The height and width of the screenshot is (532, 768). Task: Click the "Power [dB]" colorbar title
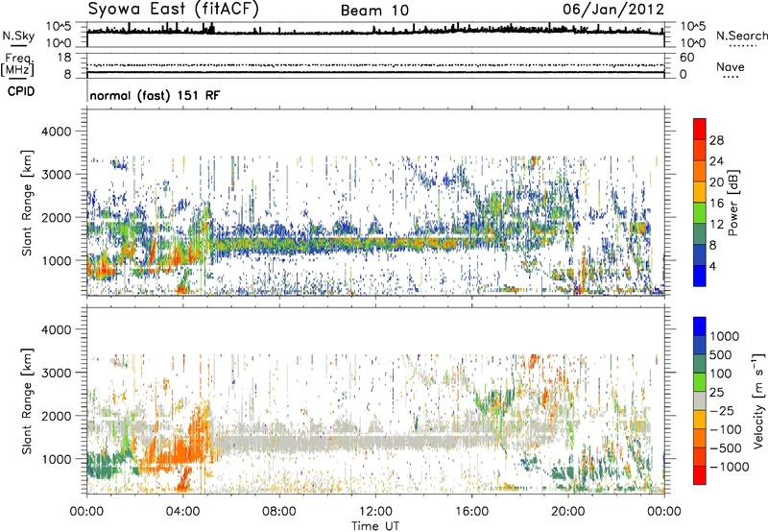[x=732, y=203]
